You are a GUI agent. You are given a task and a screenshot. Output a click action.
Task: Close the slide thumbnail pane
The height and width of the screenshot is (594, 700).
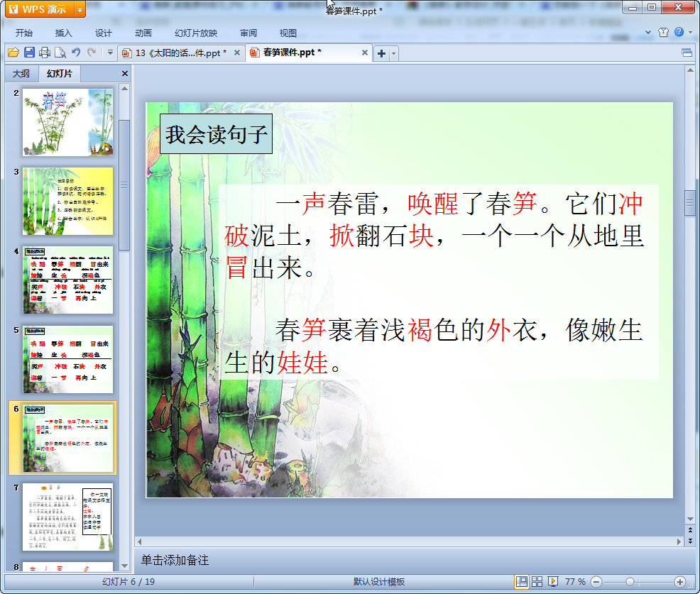point(125,74)
